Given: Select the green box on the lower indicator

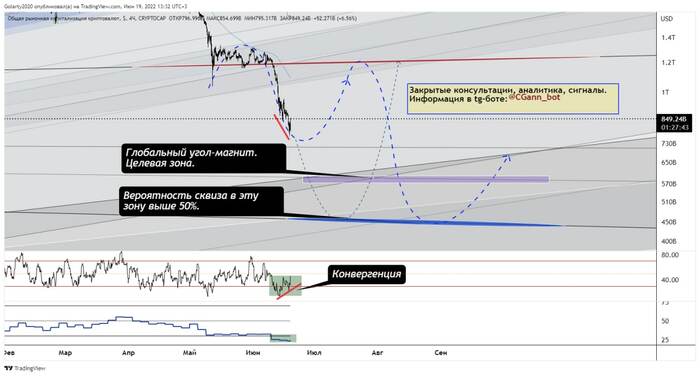Looking at the screenshot, I should [283, 338].
